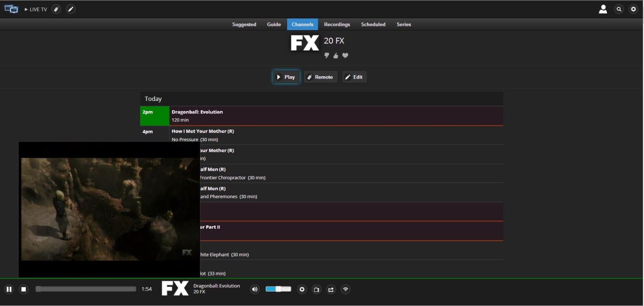Open the 4pm How I Met Your Mother entry
Screen dimensions: 644x306
pos(321,135)
